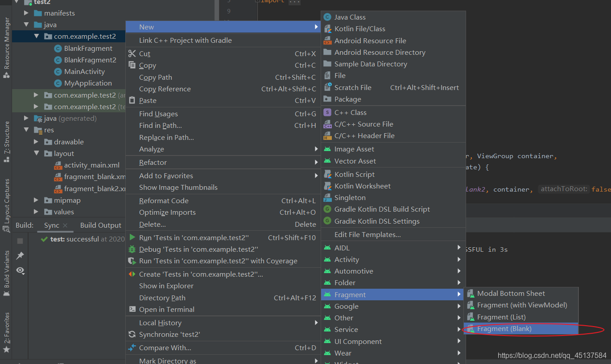Click the Paste clipboard icon
The height and width of the screenshot is (364, 611).
coord(132,100)
